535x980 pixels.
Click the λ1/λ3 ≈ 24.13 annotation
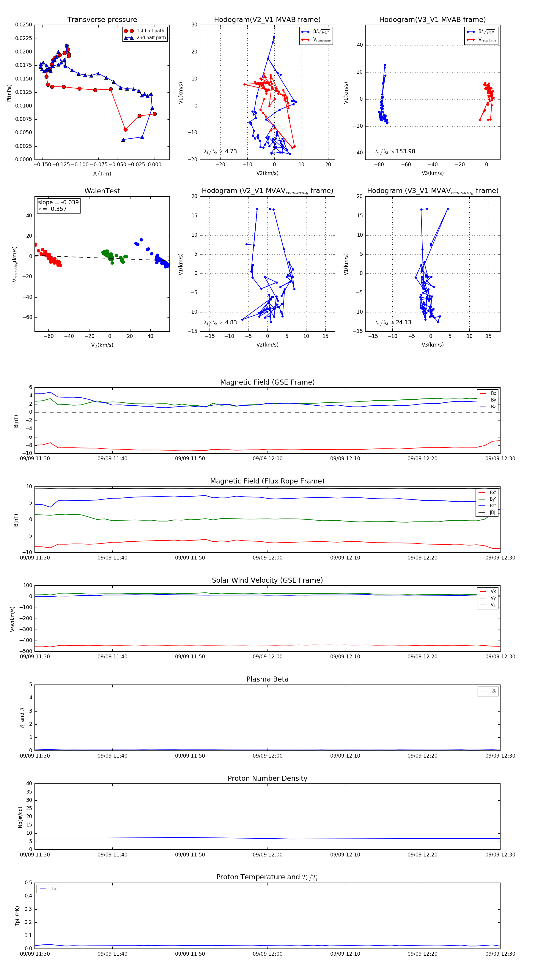pyautogui.click(x=393, y=323)
